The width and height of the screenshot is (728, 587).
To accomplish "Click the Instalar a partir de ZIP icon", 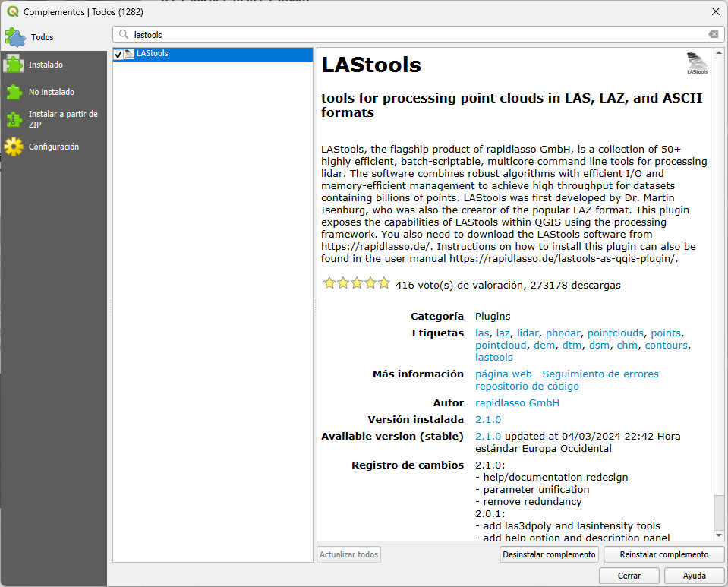I will (x=14, y=119).
